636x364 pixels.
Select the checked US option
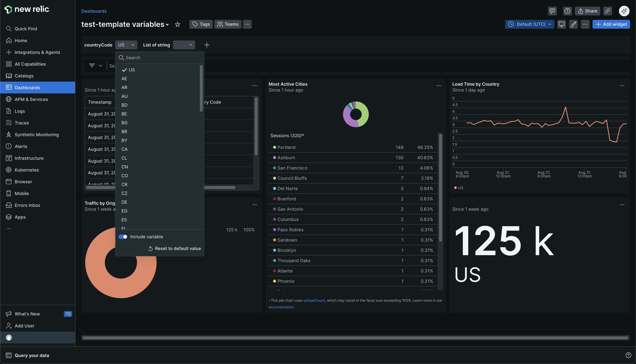tap(132, 70)
